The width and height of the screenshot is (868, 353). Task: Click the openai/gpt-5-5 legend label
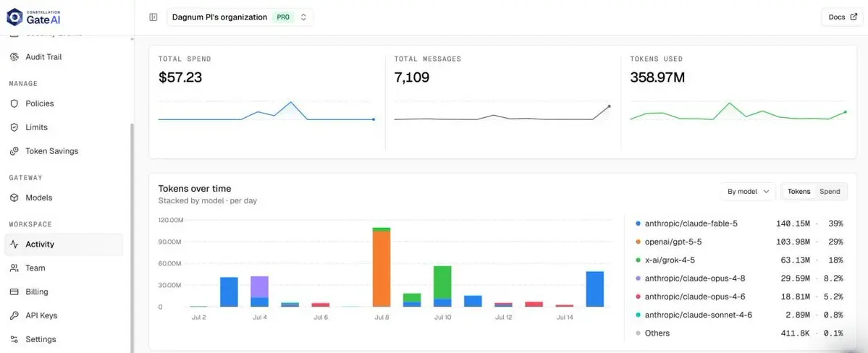(x=675, y=242)
